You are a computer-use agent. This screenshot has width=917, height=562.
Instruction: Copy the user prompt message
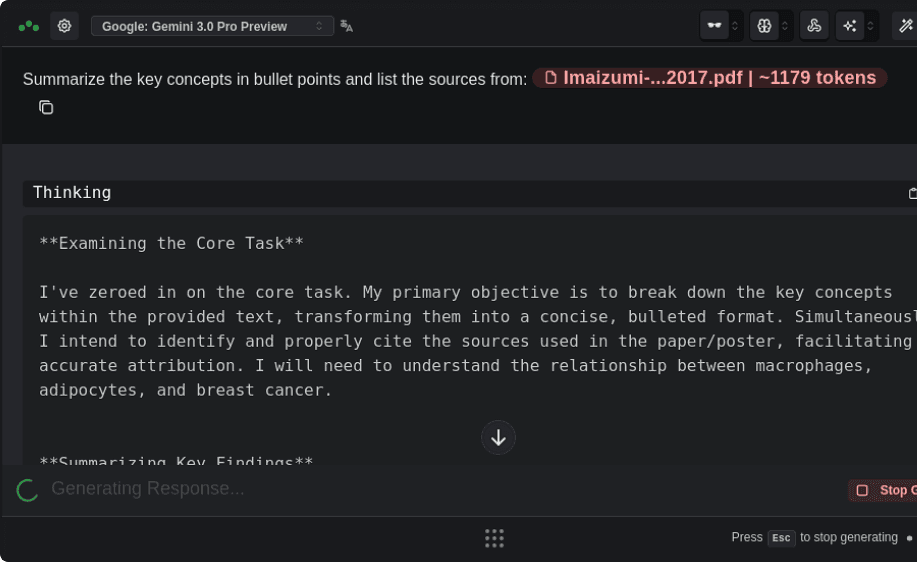46,107
